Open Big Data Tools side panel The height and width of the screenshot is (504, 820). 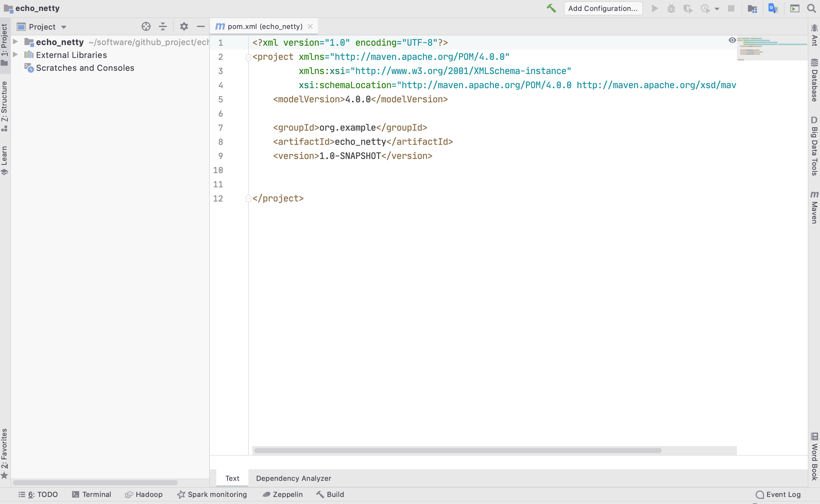point(814,146)
